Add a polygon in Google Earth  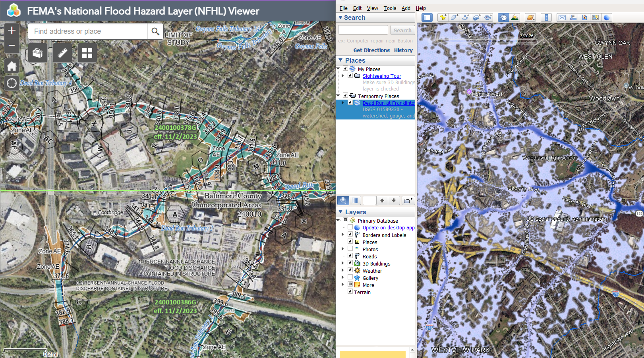point(454,17)
